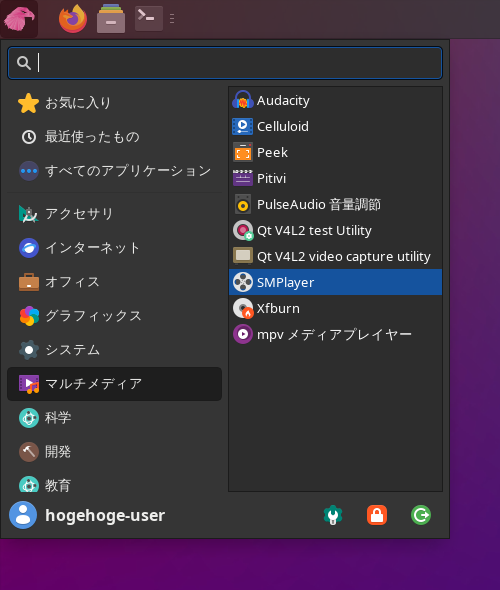Open the Xfburn disc burner
Image resolution: width=500 pixels, height=590 pixels.
[335, 309]
